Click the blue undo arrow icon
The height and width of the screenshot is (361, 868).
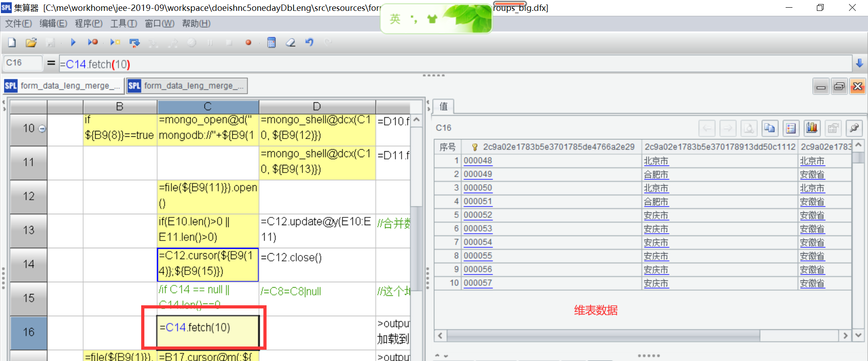310,43
